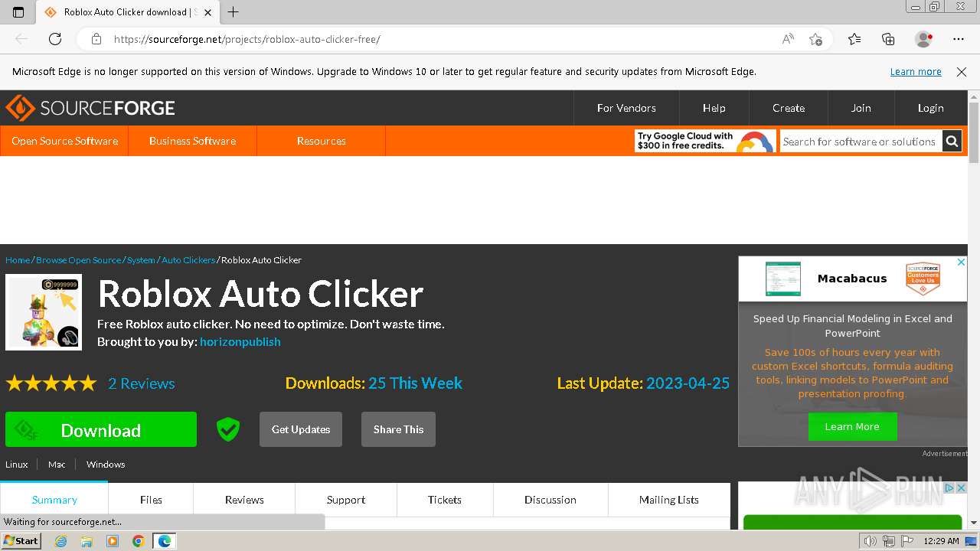The image size is (980, 551).
Task: Open the tab actions menu icon
Action: tap(18, 12)
